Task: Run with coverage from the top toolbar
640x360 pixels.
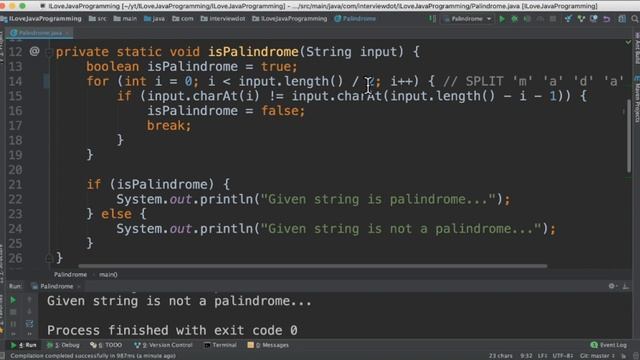Action: 527,19
